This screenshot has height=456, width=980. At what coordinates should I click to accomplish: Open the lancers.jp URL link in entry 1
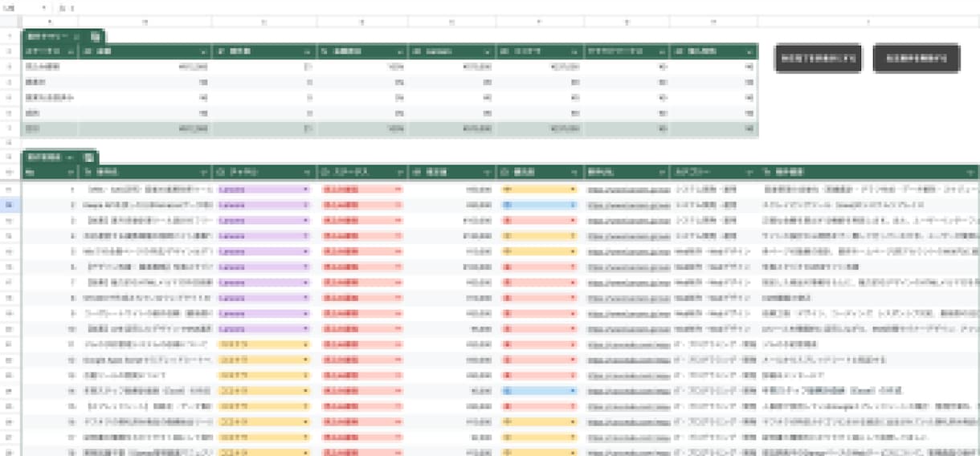(627, 190)
